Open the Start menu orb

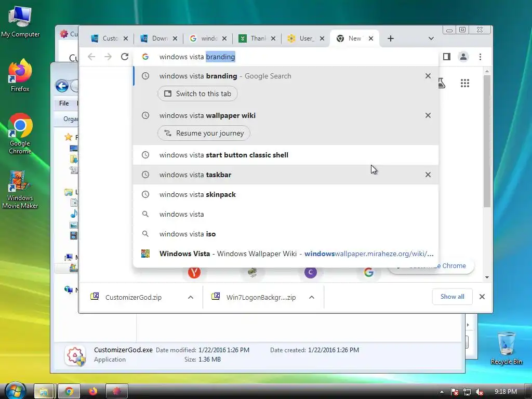tap(15, 390)
